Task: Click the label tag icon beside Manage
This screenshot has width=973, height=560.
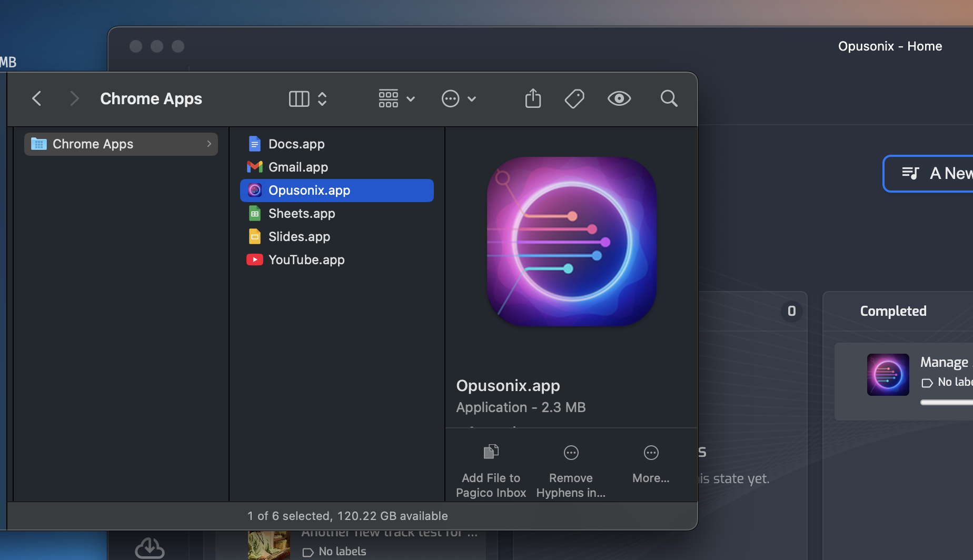Action: [x=927, y=383]
